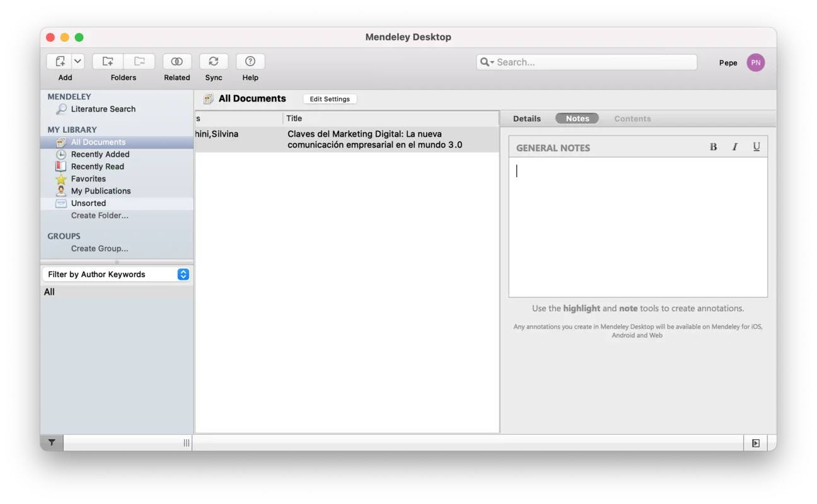The height and width of the screenshot is (504, 817).
Task: Open the Help icon
Action: [x=250, y=61]
